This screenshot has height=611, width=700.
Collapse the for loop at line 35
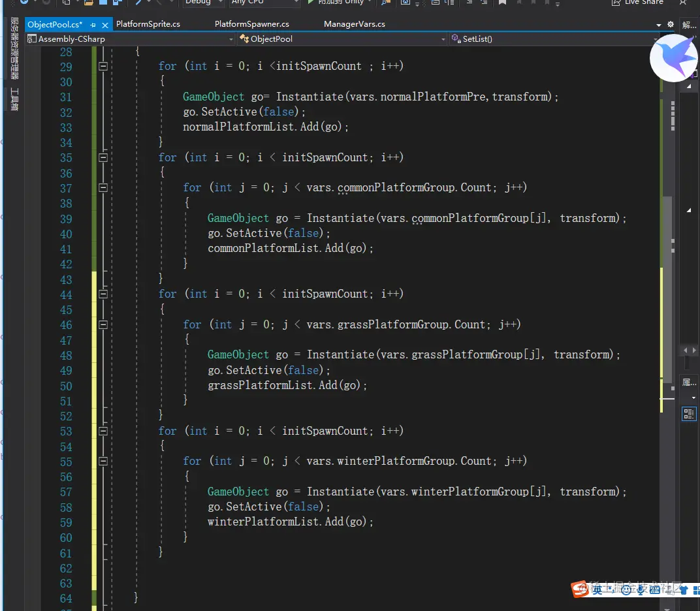[x=103, y=157]
